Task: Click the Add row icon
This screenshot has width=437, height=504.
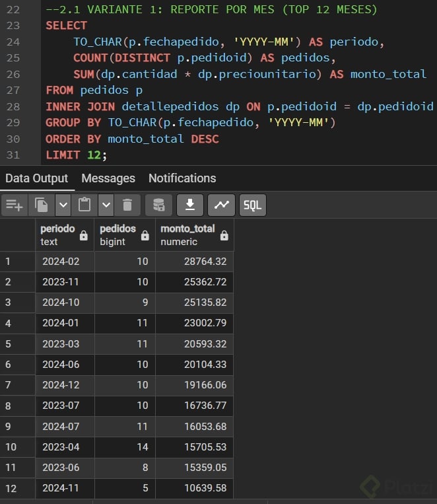Action: point(15,205)
